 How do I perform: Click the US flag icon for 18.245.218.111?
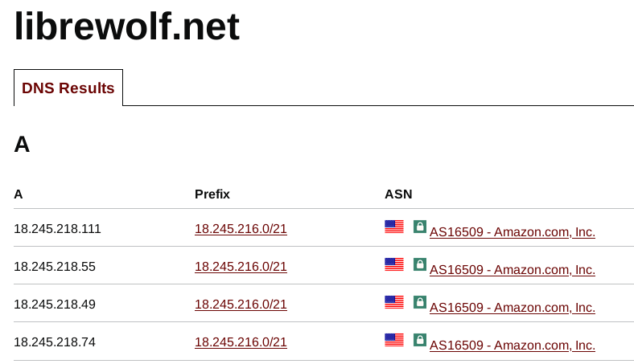point(393,227)
